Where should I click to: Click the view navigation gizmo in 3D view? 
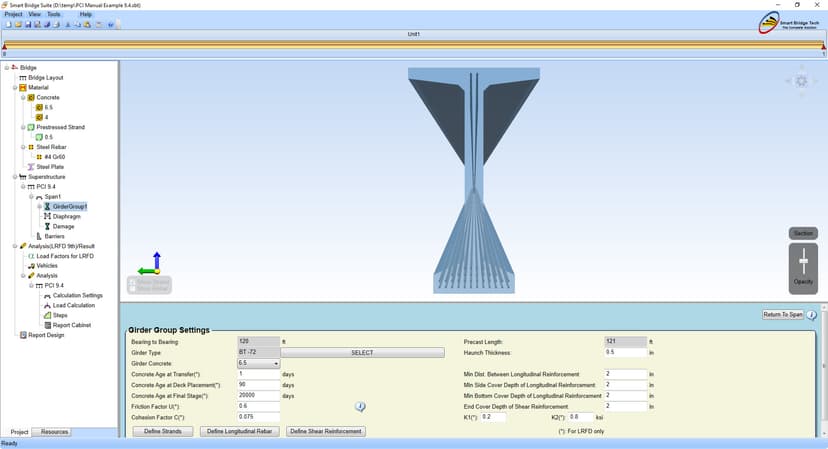pos(802,81)
